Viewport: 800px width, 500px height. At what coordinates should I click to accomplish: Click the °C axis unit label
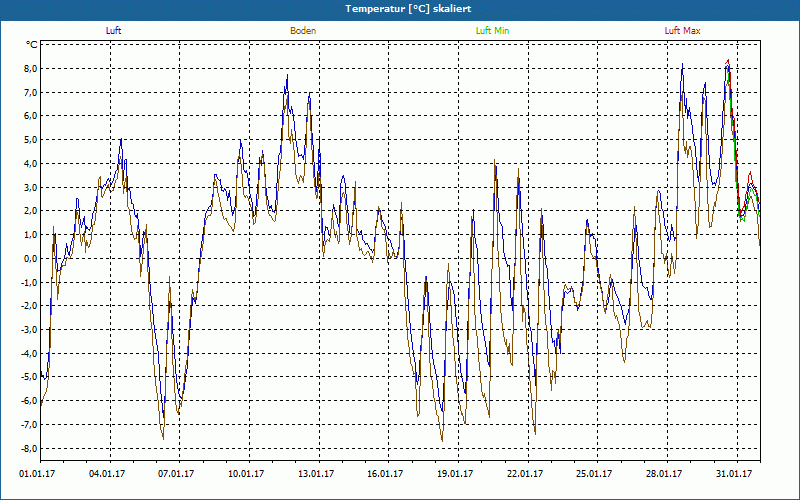click(32, 45)
